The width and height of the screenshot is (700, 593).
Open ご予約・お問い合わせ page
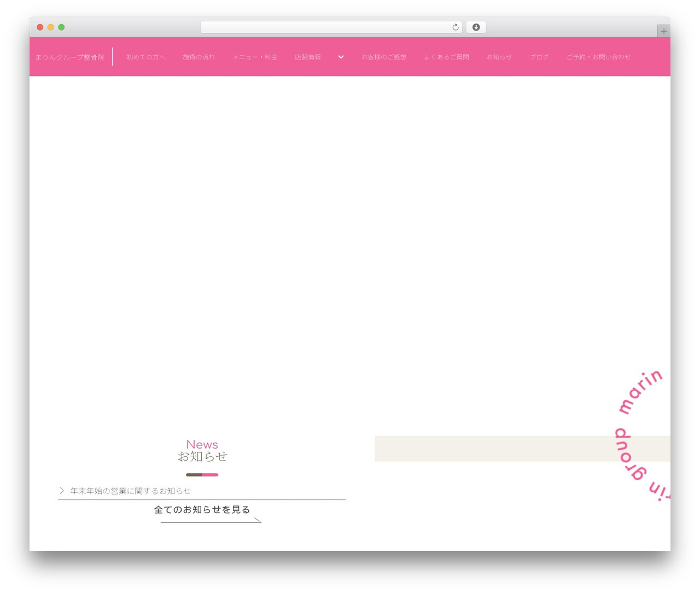(x=598, y=57)
